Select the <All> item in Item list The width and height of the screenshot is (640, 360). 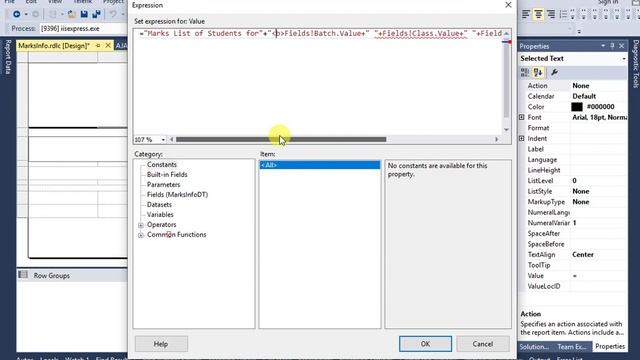[x=320, y=165]
